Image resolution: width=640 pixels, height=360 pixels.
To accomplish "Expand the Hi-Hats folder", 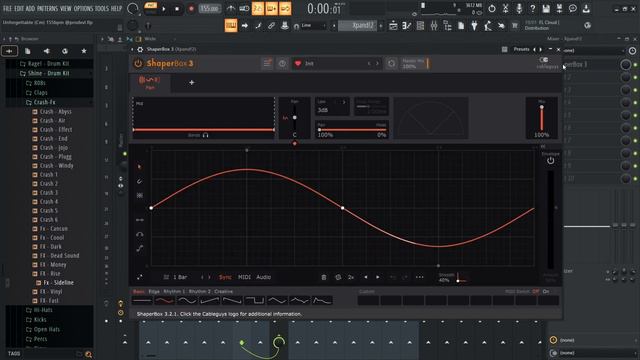I will pyautogui.click(x=42, y=310).
